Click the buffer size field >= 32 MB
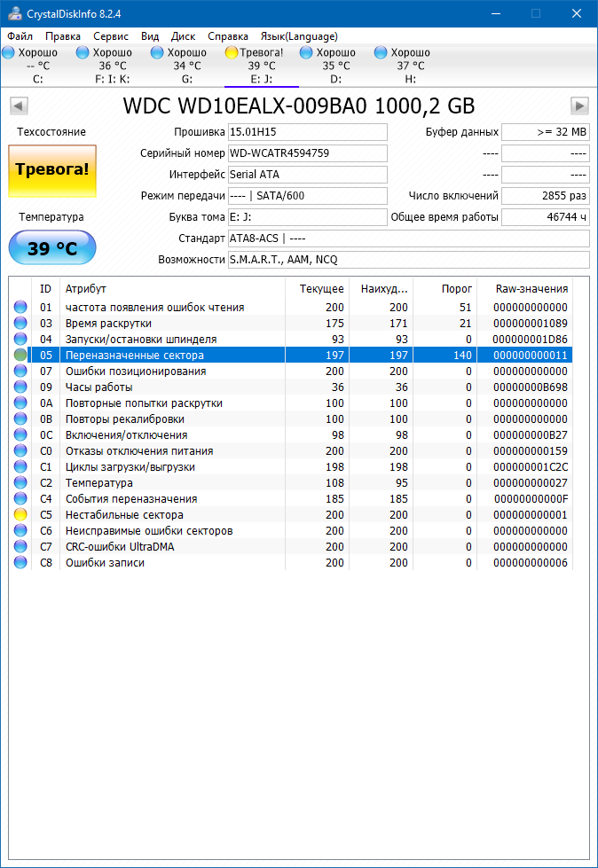Image resolution: width=598 pixels, height=868 pixels. tap(546, 132)
